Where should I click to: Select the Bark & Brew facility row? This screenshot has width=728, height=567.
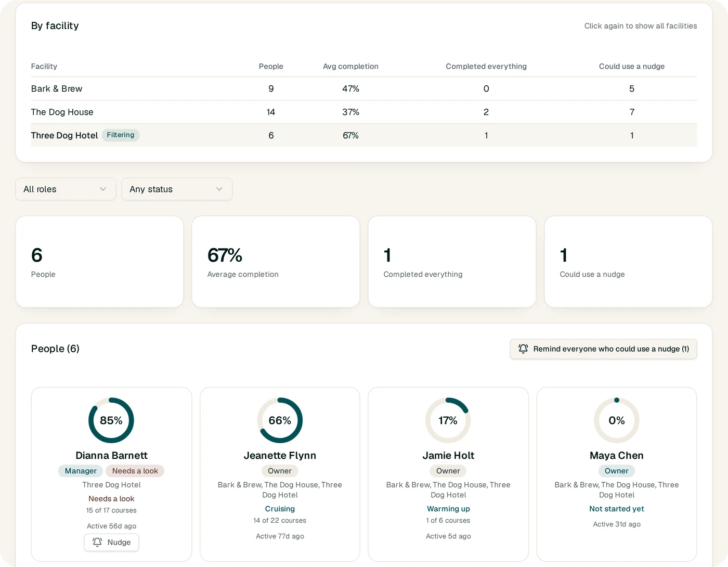coord(364,89)
